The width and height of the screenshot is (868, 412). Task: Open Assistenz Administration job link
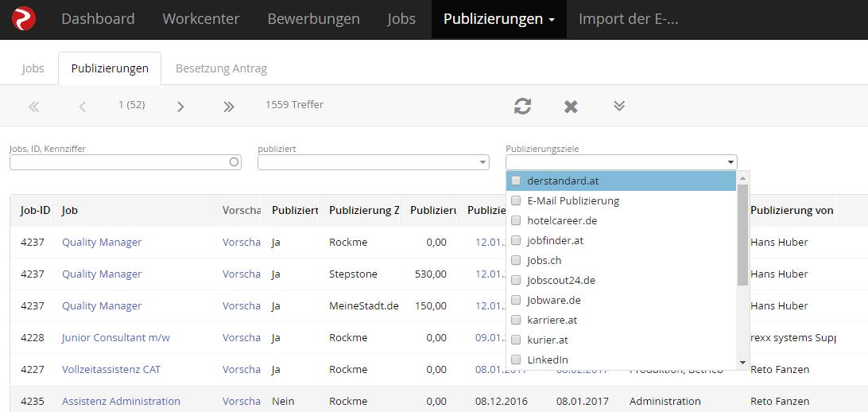[x=122, y=402]
